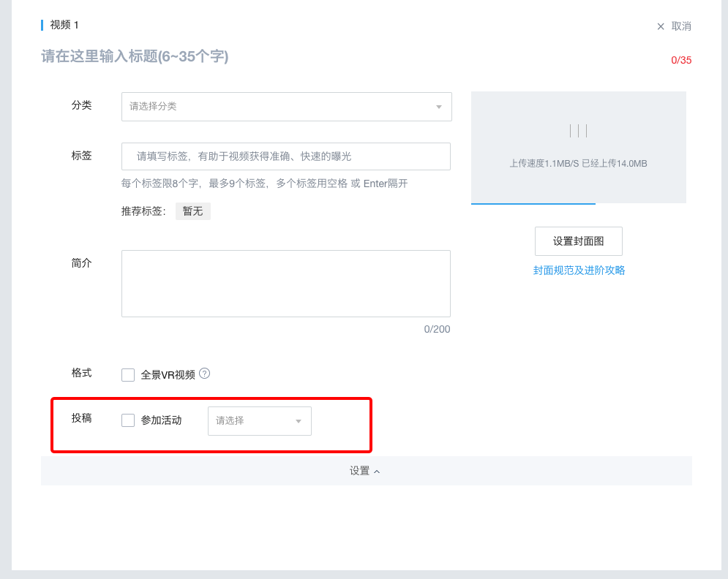This screenshot has height=579, width=728.
Task: Click the blue upload progress bar
Action: (533, 203)
